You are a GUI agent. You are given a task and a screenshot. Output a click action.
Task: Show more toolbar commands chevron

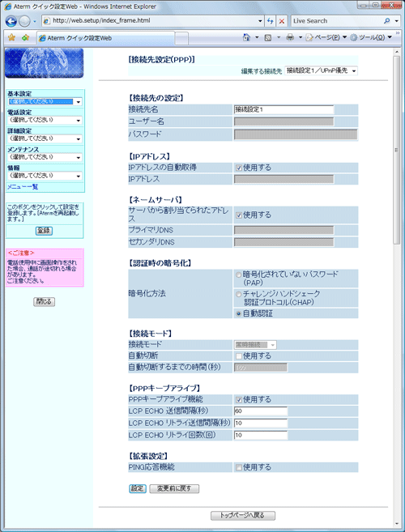(399, 34)
